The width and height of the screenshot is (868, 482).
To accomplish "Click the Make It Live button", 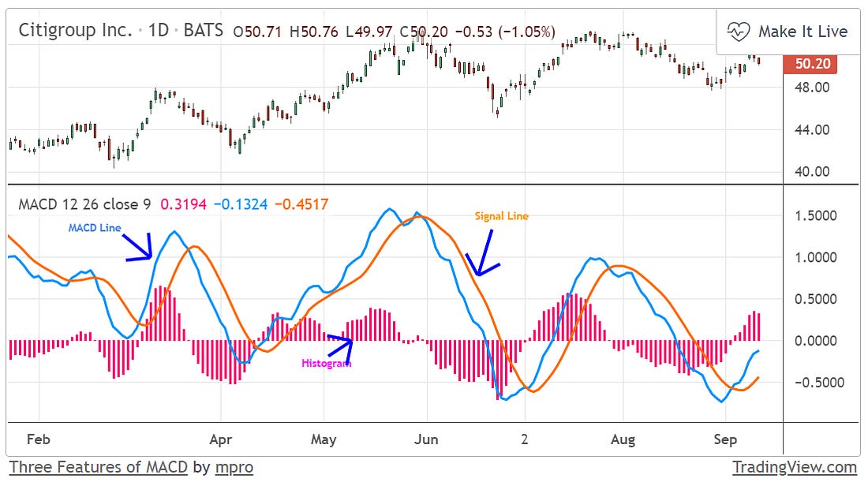I will (x=788, y=32).
